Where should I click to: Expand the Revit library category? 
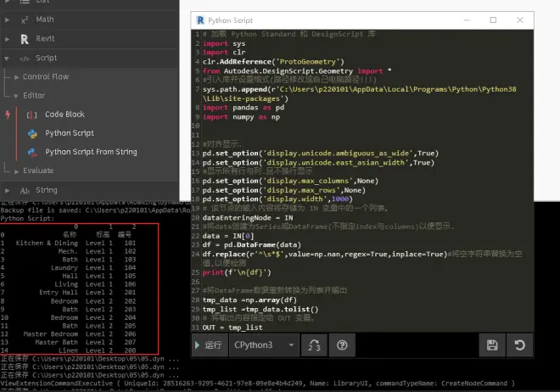[7, 39]
